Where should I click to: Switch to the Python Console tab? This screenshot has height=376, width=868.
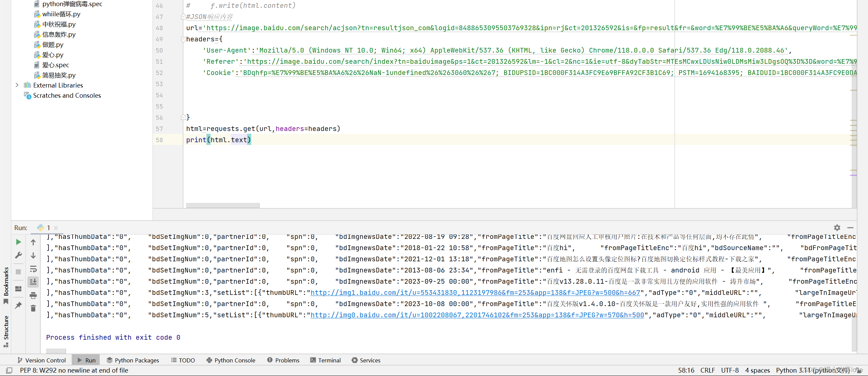(231, 360)
